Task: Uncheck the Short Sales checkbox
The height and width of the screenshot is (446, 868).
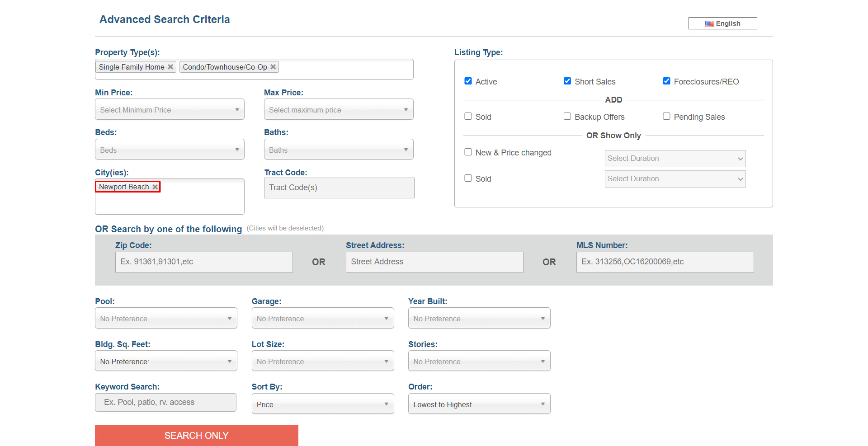Action: [x=567, y=81]
